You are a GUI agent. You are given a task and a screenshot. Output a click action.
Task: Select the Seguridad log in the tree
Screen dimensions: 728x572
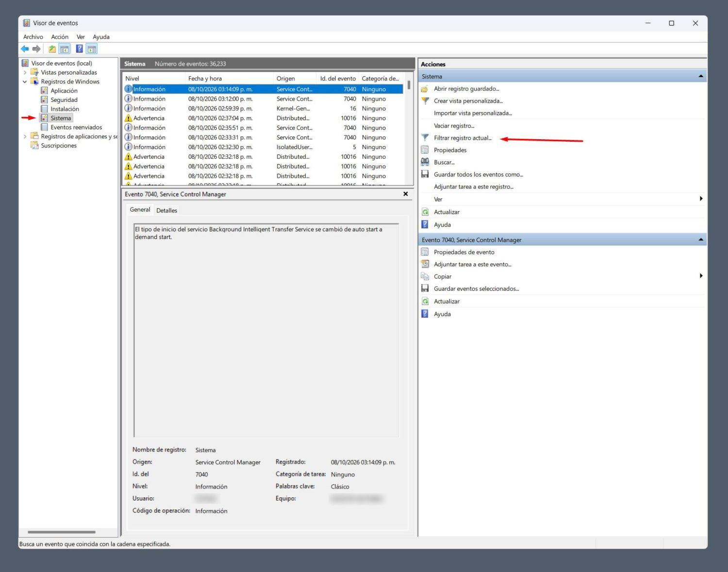64,100
